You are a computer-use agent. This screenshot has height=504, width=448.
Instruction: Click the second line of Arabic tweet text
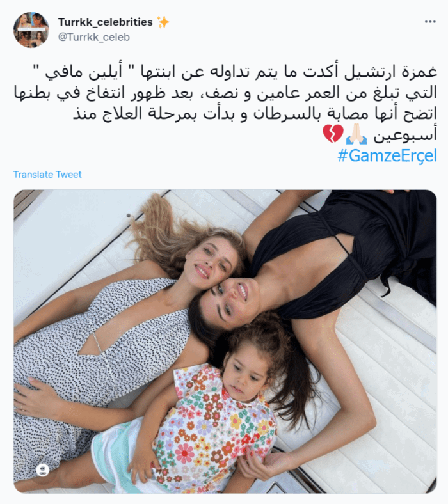click(225, 93)
